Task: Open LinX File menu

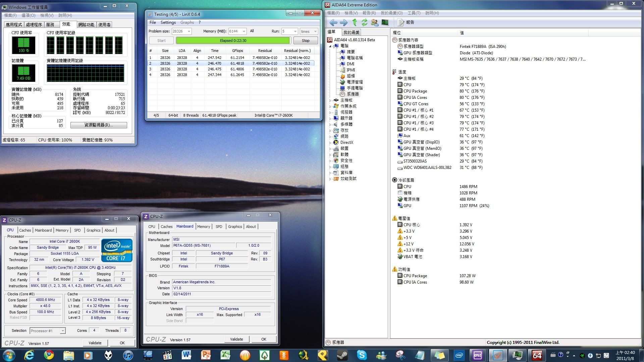Action: tap(153, 22)
